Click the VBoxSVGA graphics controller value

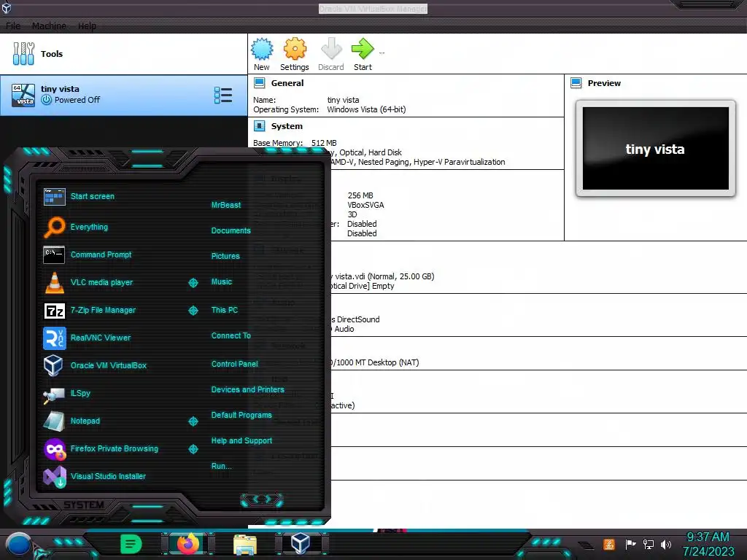point(365,205)
